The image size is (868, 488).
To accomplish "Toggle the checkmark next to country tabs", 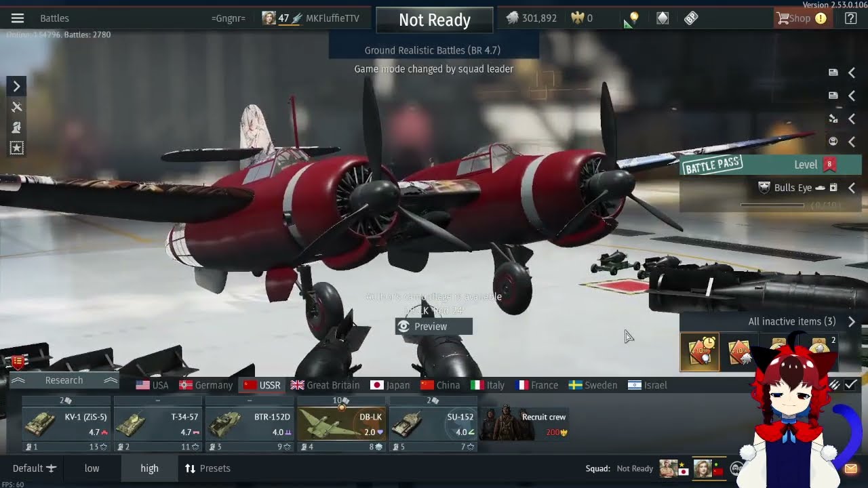I will point(850,385).
